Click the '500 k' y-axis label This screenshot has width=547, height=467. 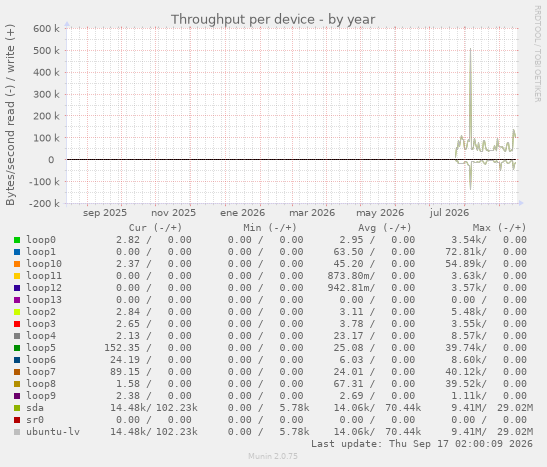point(46,51)
